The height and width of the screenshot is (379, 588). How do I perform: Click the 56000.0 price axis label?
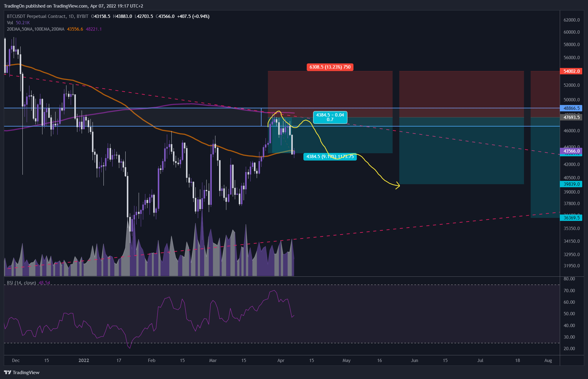tap(571, 58)
